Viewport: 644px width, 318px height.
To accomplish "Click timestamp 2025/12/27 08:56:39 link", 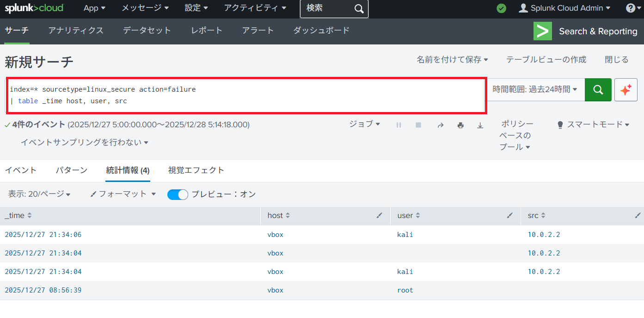I will [43, 290].
